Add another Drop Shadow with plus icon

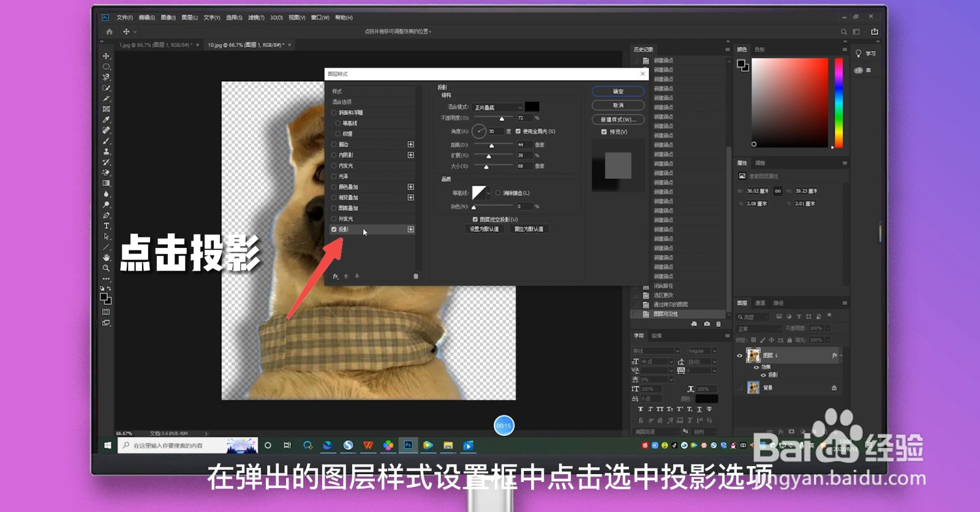(410, 229)
